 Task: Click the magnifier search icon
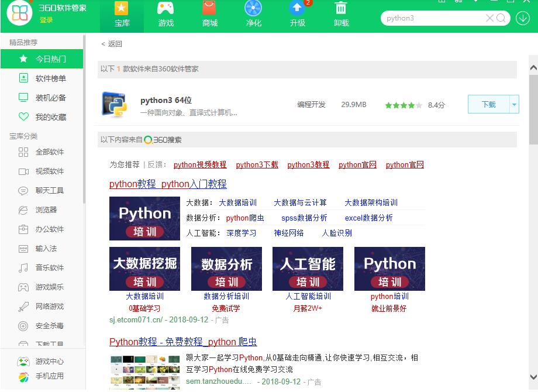[x=501, y=18]
